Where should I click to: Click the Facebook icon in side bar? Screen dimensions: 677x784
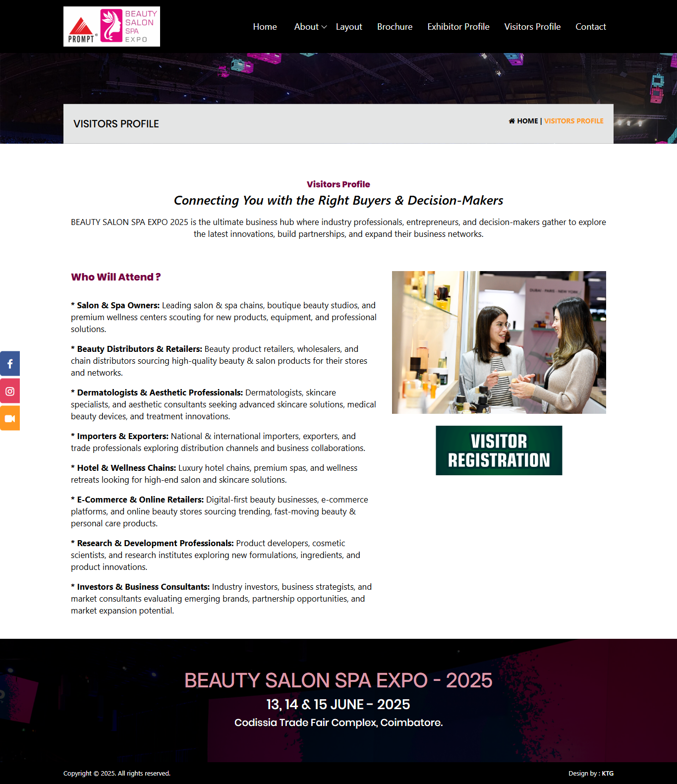tap(10, 364)
